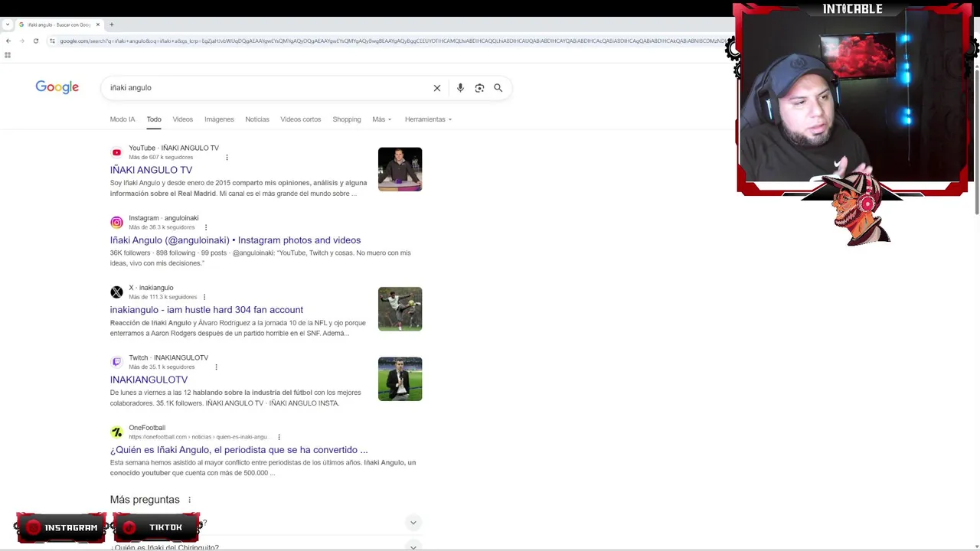
Task: Open Iñaki Angulo Instagram photos and videos link
Action: tap(235, 240)
